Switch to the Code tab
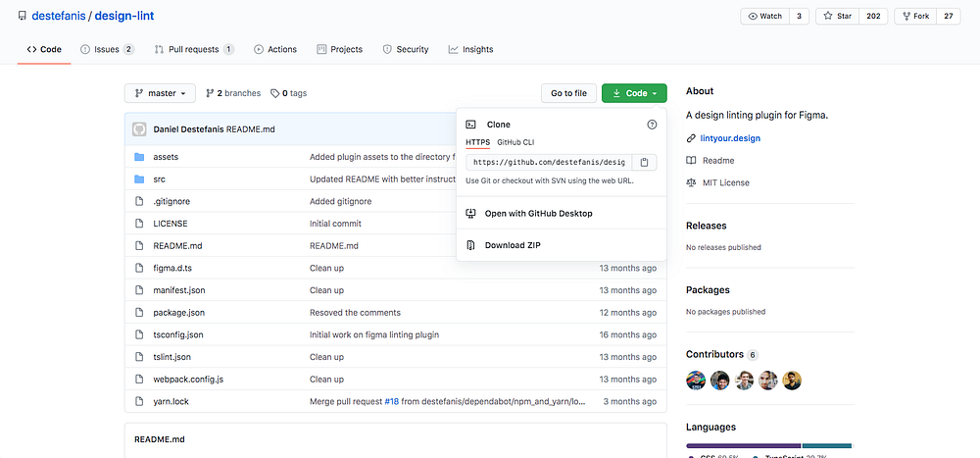The image size is (980, 458). coord(44,49)
